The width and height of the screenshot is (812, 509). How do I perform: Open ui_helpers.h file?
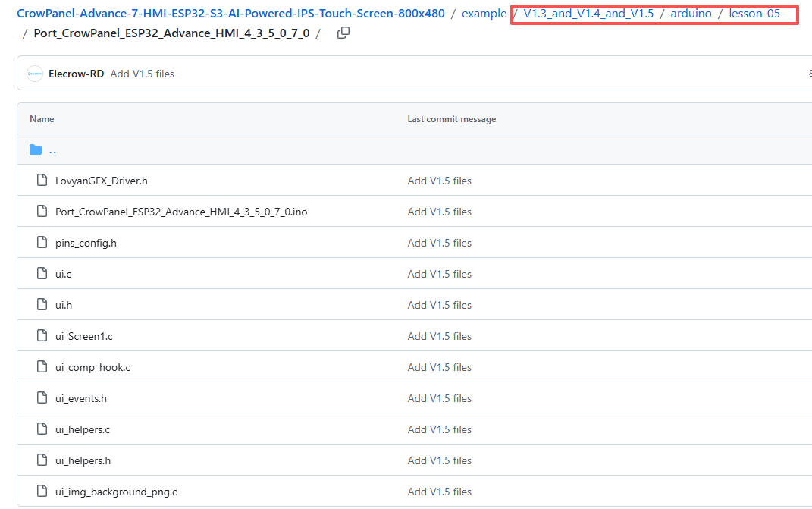tap(83, 460)
